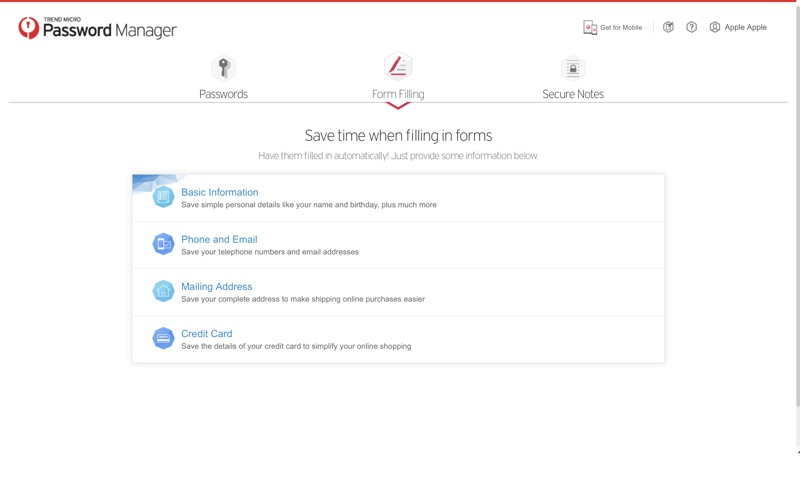This screenshot has height=500, width=800.
Task: Click the Trend Micro Password Manager logo
Action: 97,28
